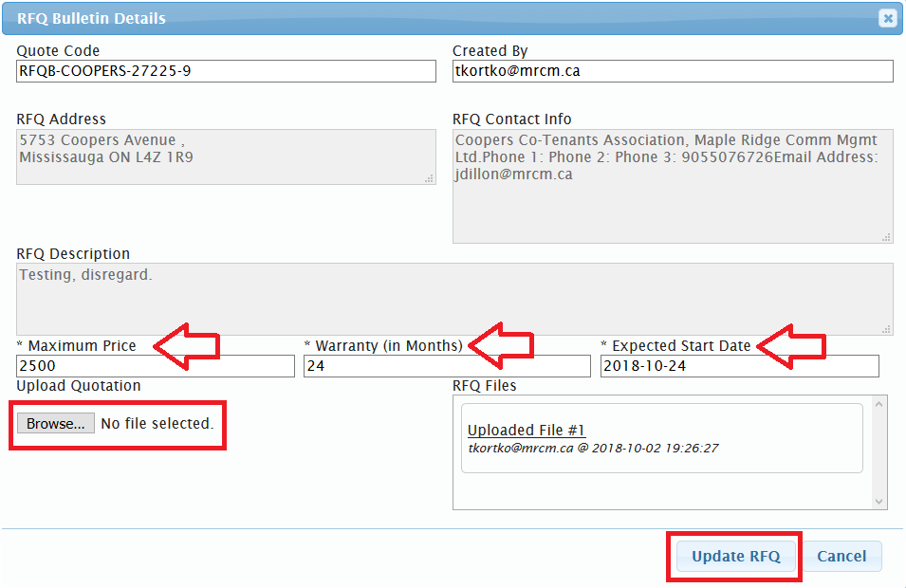Viewport: 906px width, 588px height.
Task: Click the No file selected text
Action: [157, 424]
